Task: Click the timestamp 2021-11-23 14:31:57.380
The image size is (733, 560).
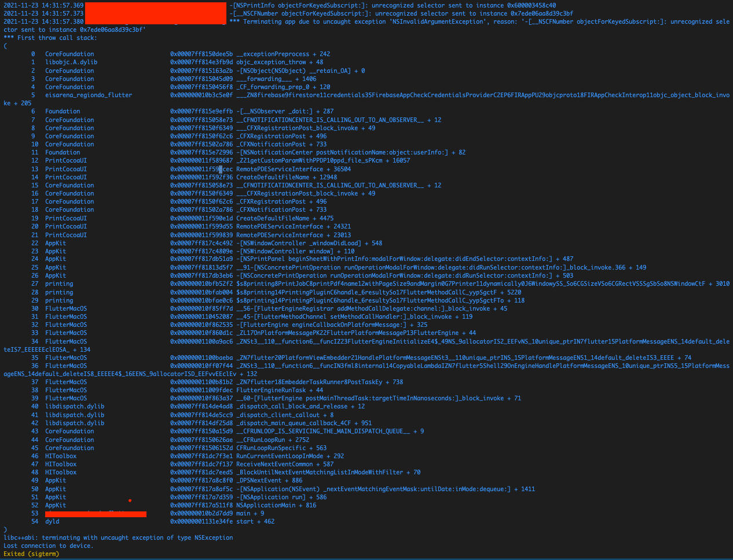Action: point(43,21)
